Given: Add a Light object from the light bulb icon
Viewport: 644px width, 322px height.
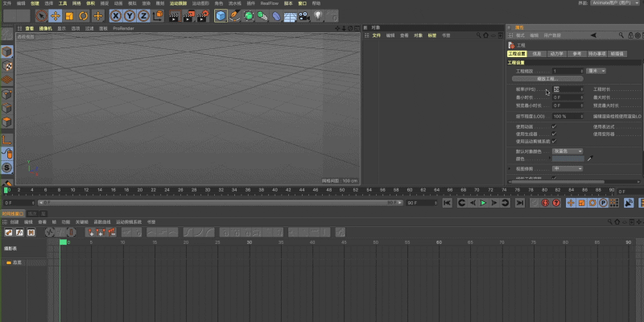Looking at the screenshot, I should [318, 16].
